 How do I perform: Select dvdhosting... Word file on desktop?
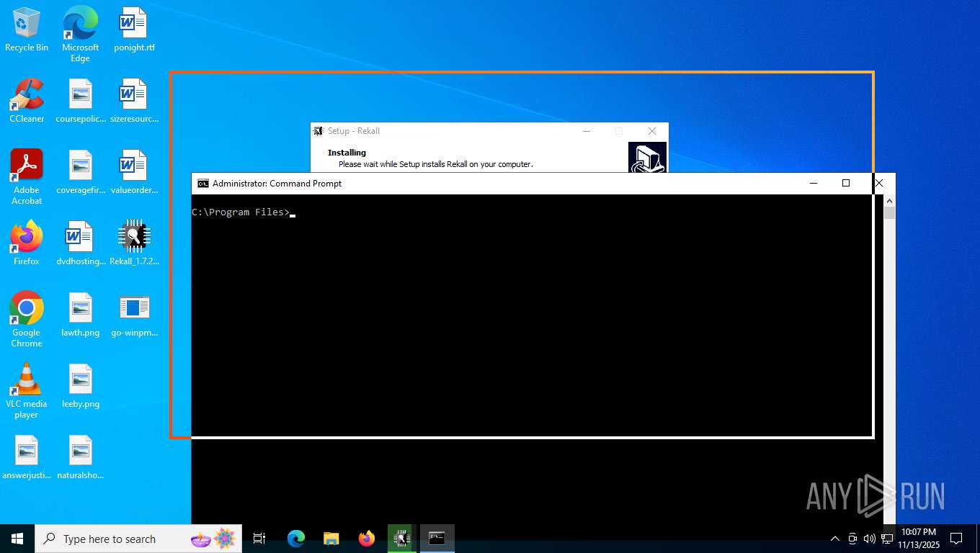click(80, 243)
